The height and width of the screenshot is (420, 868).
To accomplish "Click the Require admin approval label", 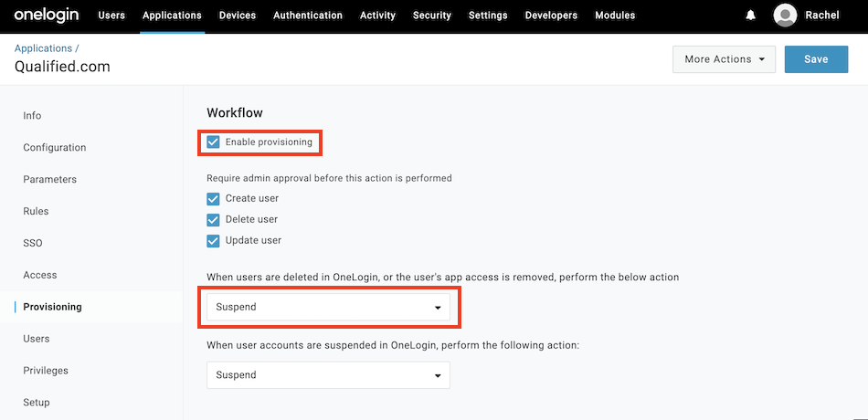I will coord(329,178).
